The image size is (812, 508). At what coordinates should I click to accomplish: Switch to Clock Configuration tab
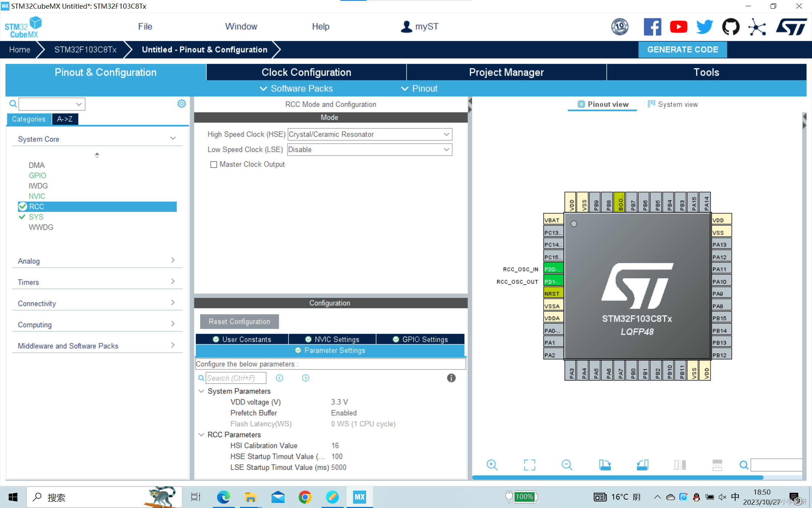(x=306, y=72)
